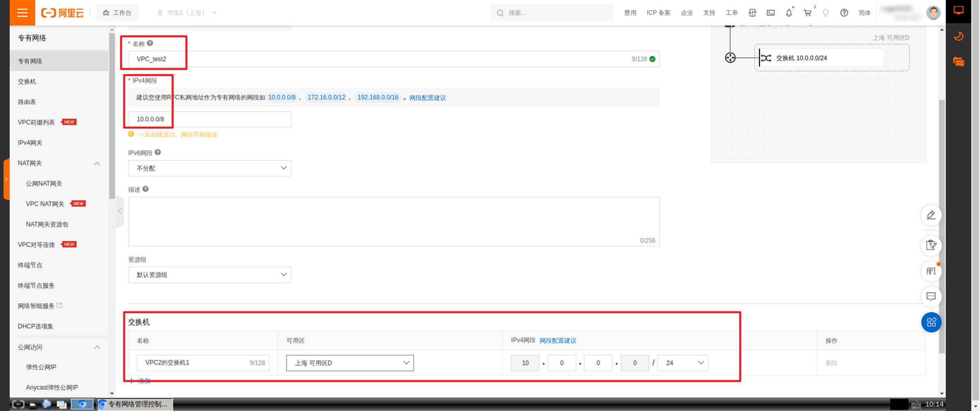Screen dimensions: 980x411
Task: Open the IPv6网段 dropdown
Action: click(x=210, y=168)
